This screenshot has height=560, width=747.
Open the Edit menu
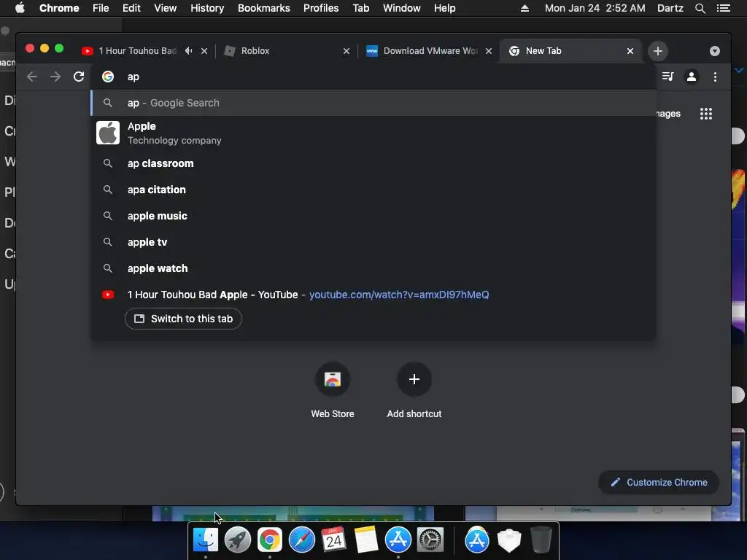(131, 8)
